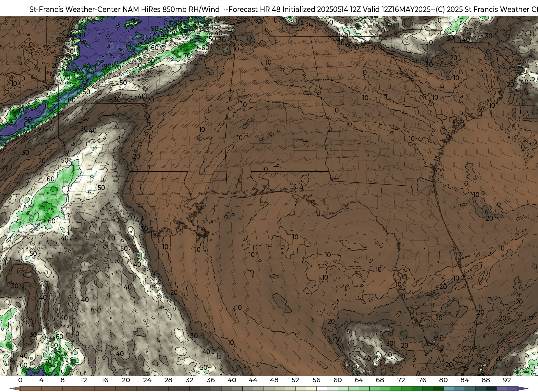The image size is (538, 392).
Task: Click the colorbar tick label 48
Action: click(x=274, y=380)
